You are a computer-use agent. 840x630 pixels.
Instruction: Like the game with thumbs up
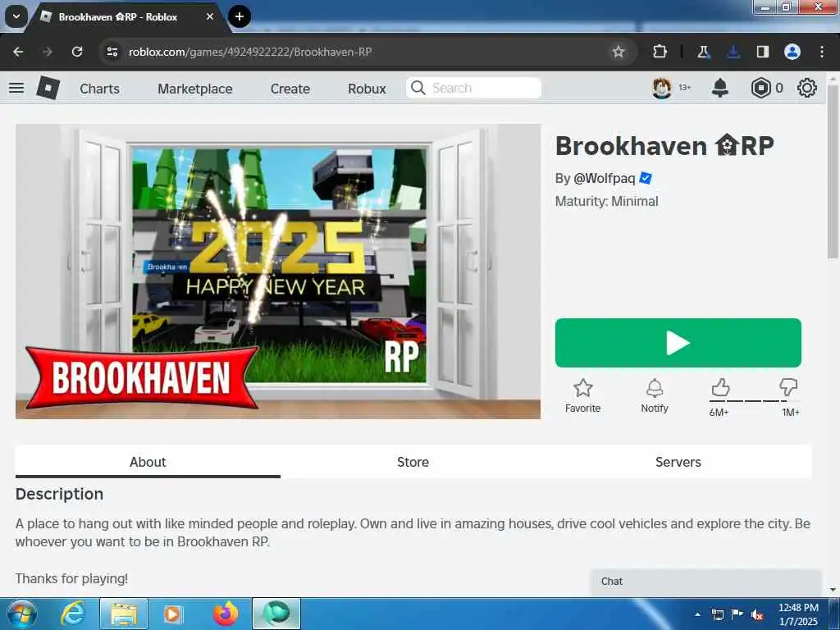[720, 387]
